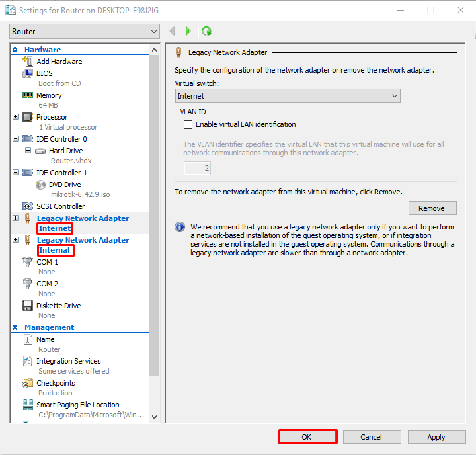Click the green refresh icon
Image resolution: width=476 pixels, height=455 pixels.
[207, 31]
